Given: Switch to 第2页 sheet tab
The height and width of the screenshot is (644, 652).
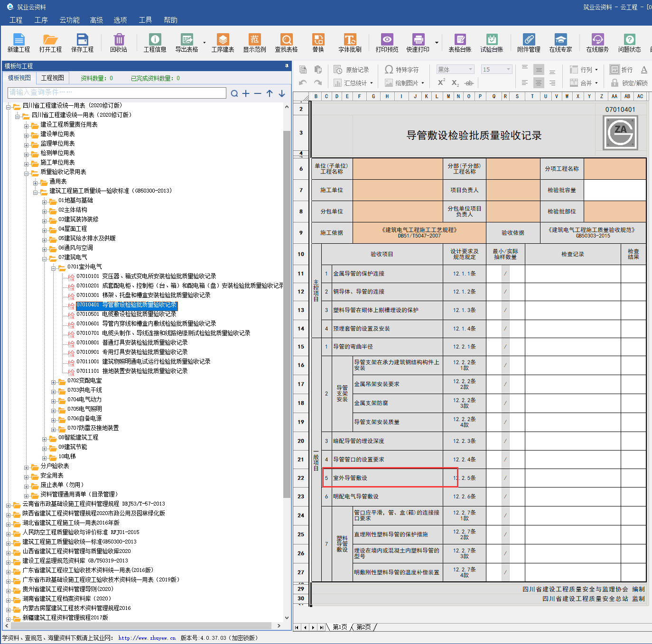Looking at the screenshot, I should (x=364, y=627).
